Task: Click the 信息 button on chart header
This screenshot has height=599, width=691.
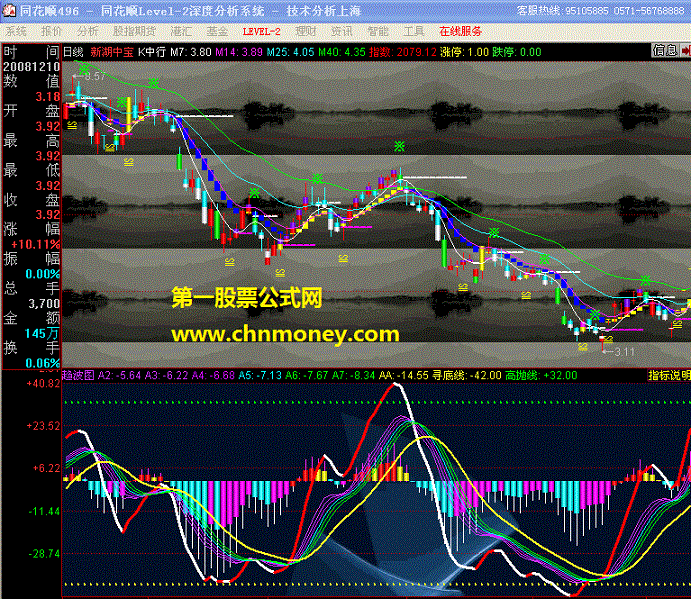Action: [665, 51]
